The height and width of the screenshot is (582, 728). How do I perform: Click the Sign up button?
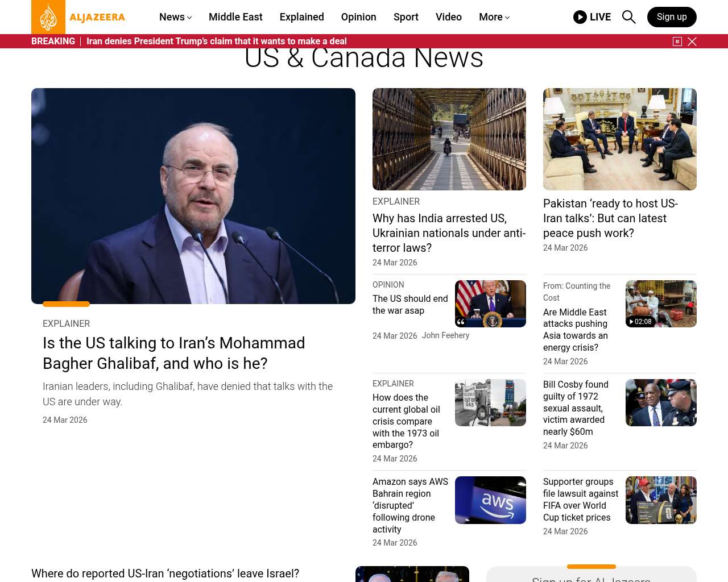click(x=672, y=17)
